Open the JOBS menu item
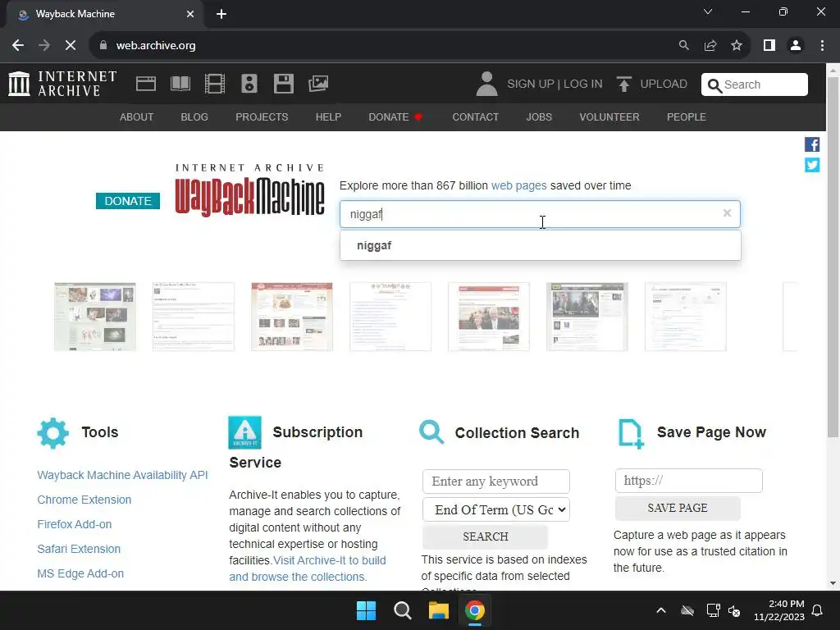The image size is (840, 630). point(539,116)
